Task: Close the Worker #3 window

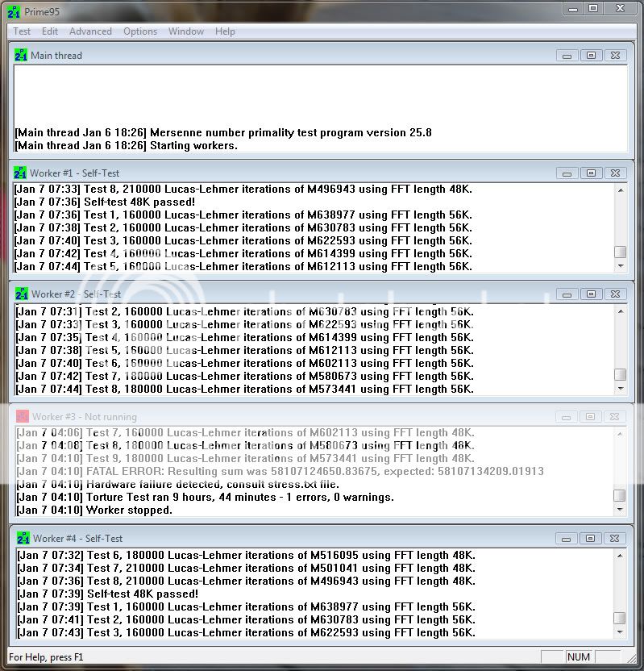Action: click(614, 416)
